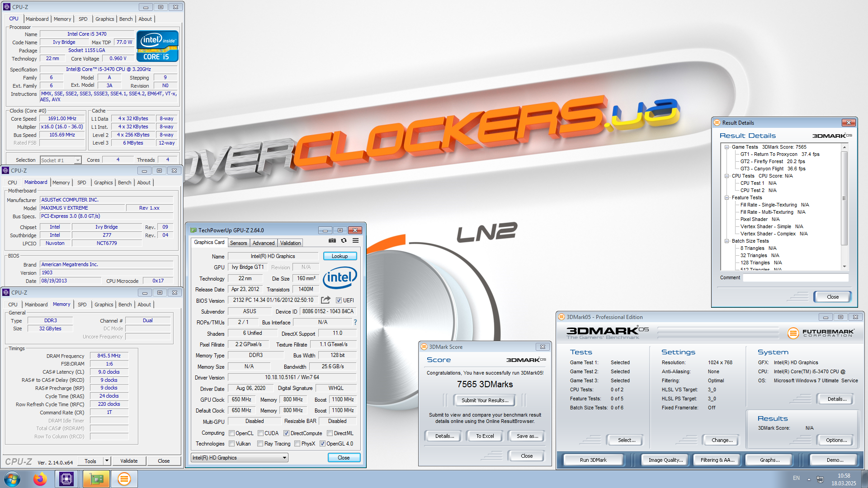Image resolution: width=868 pixels, height=488 pixels.
Task: Click the Graphs button in 3DMark05
Action: 769,460
